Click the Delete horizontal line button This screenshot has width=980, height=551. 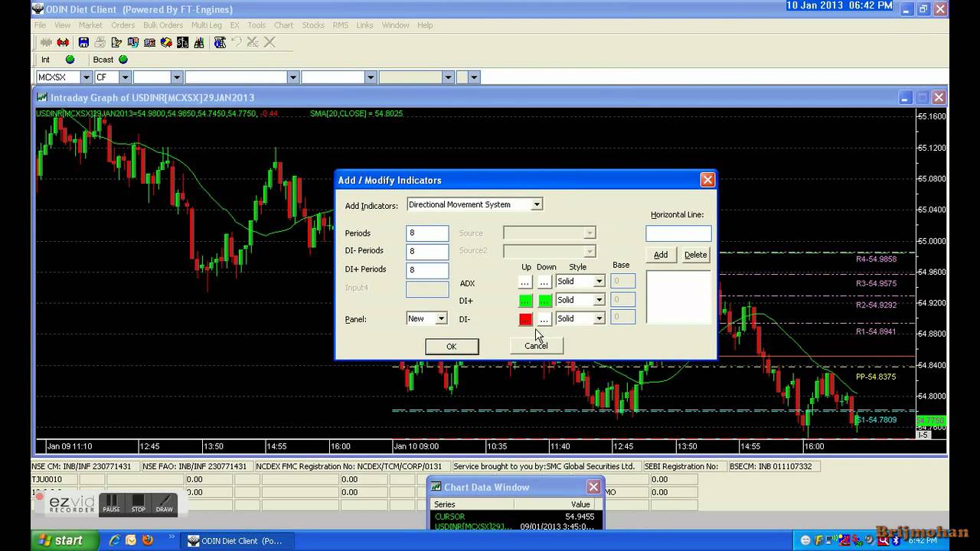tap(695, 255)
